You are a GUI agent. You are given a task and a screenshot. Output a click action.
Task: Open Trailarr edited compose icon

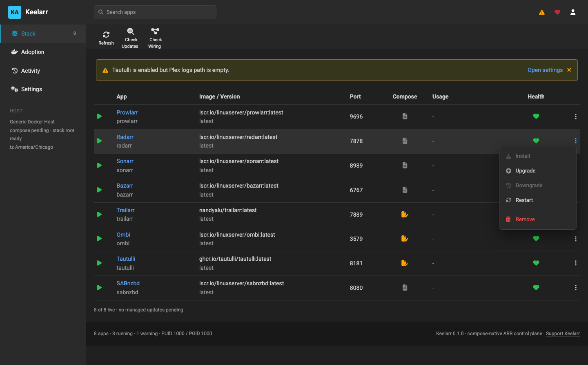pyautogui.click(x=405, y=215)
